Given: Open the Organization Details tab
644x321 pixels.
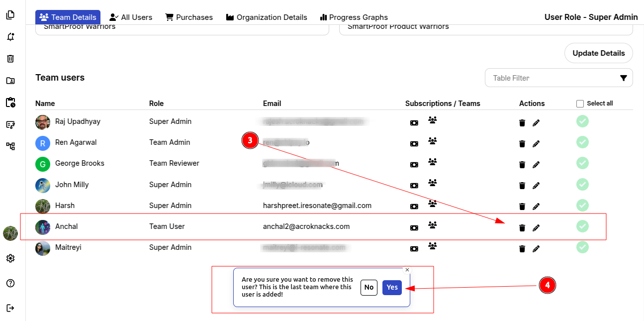Looking at the screenshot, I should (x=267, y=17).
